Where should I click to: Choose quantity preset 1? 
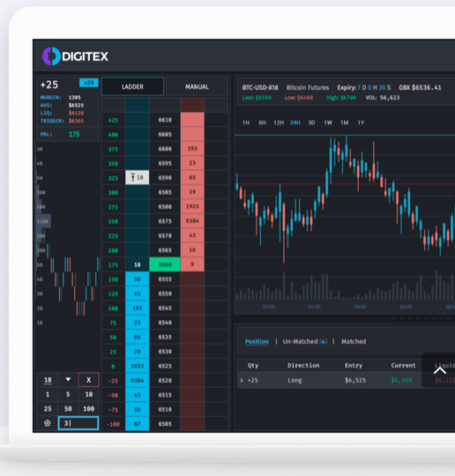[x=48, y=394]
